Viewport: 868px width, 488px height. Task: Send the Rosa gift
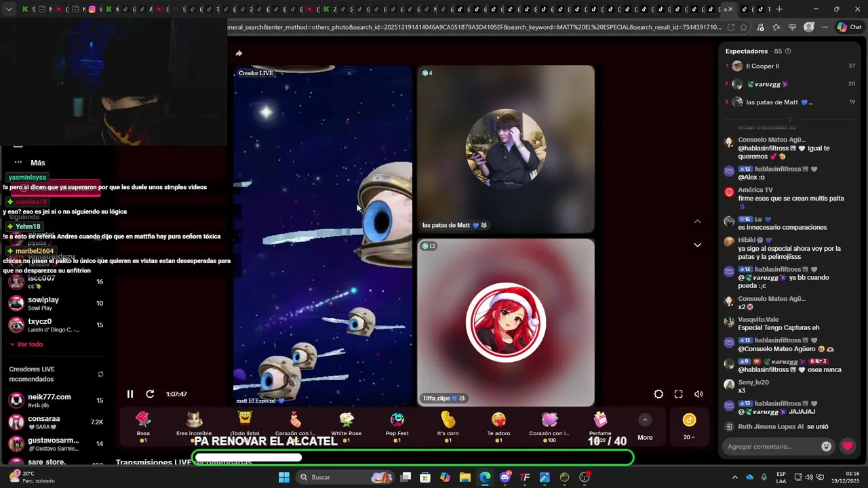tap(143, 426)
